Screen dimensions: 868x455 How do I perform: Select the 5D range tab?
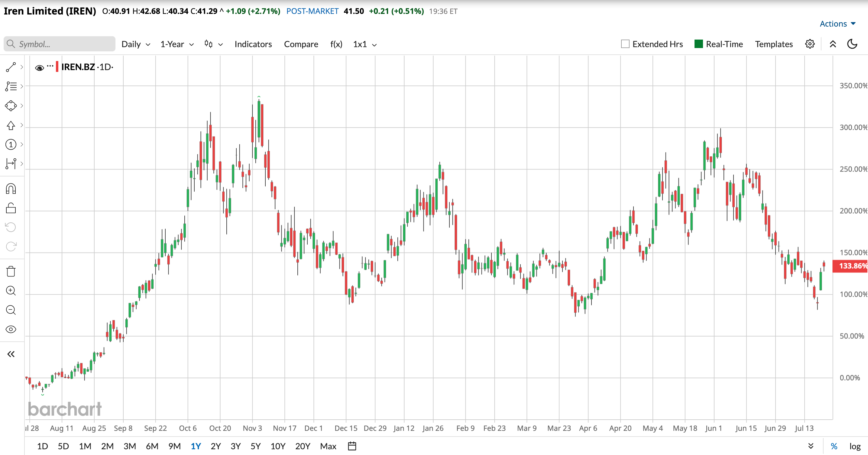(x=63, y=446)
